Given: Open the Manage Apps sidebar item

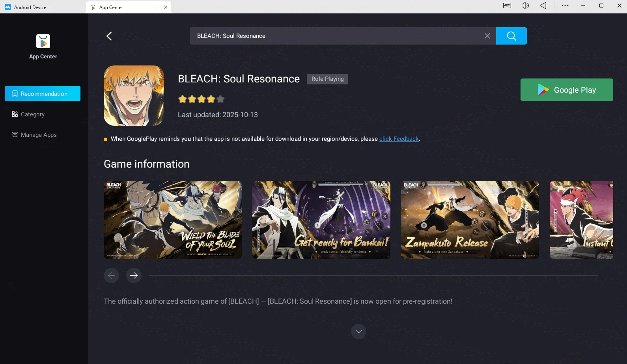Looking at the screenshot, I should 43,134.
